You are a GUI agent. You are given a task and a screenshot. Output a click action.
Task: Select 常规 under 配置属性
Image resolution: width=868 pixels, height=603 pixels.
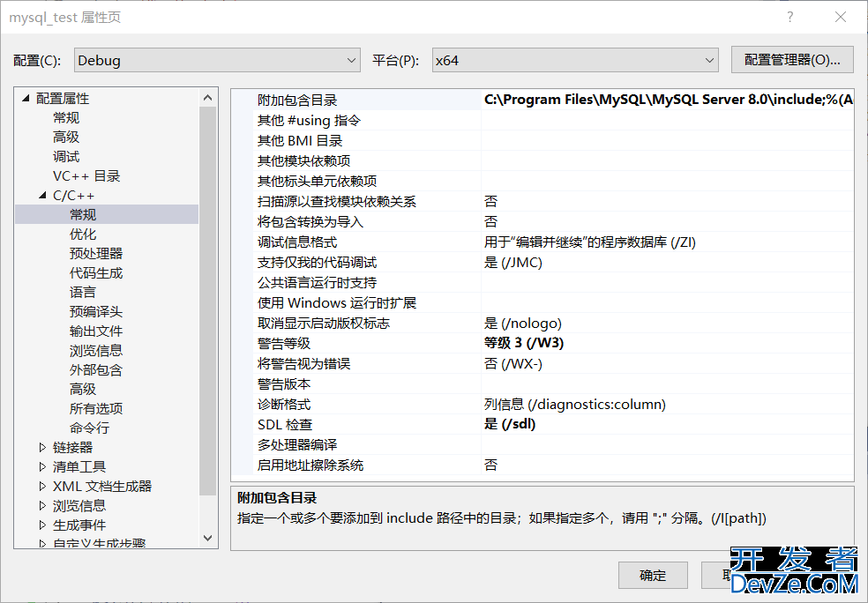tap(66, 118)
